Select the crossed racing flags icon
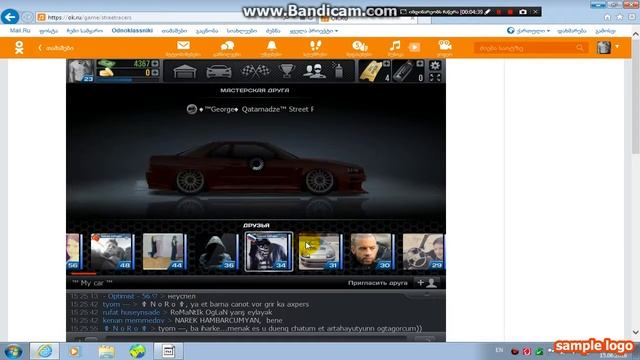This screenshot has height=360, width=640. [255, 71]
